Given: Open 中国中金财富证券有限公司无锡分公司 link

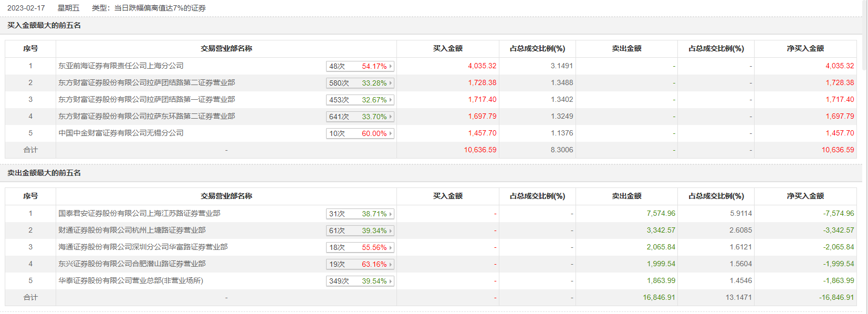Looking at the screenshot, I should click(x=121, y=133).
